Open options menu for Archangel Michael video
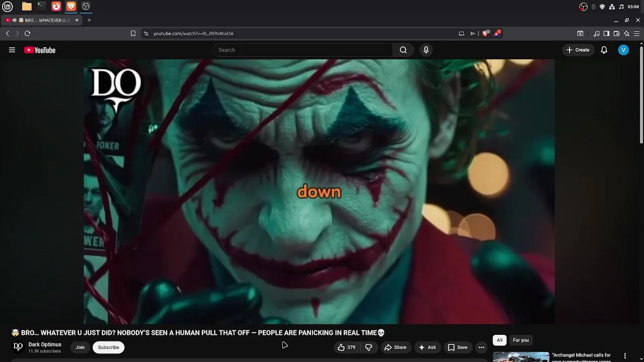 625,356
